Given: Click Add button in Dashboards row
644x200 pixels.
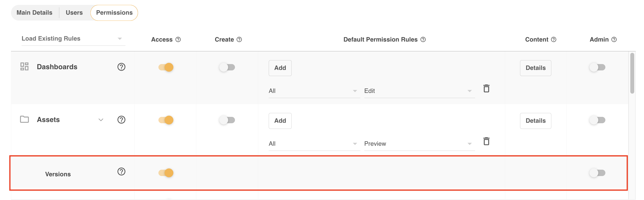Looking at the screenshot, I should coord(280,68).
